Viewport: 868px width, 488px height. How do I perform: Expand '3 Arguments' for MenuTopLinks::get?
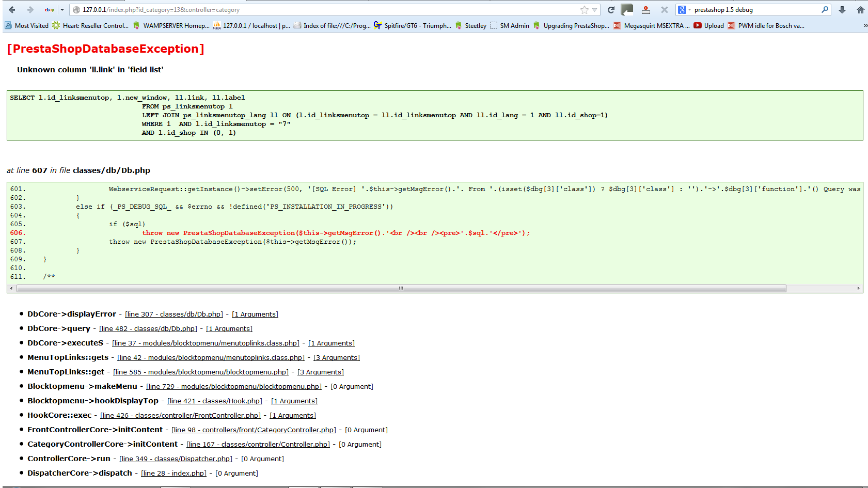(321, 372)
